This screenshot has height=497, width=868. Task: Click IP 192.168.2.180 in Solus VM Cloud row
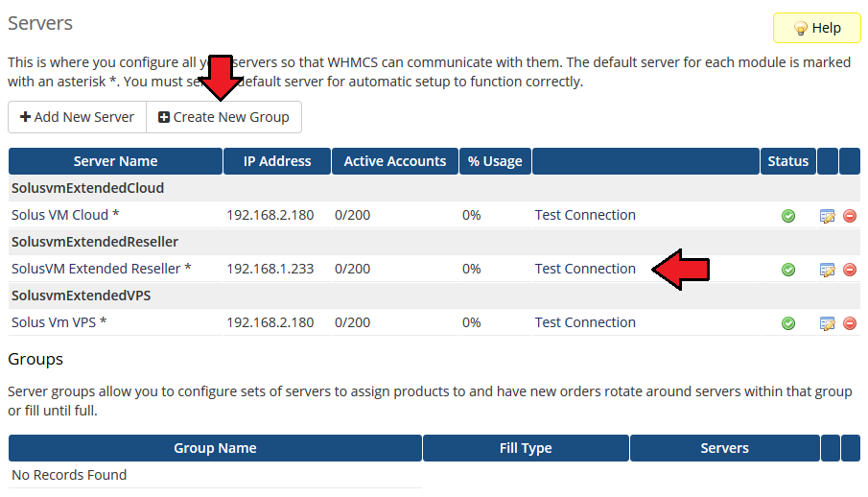click(270, 215)
